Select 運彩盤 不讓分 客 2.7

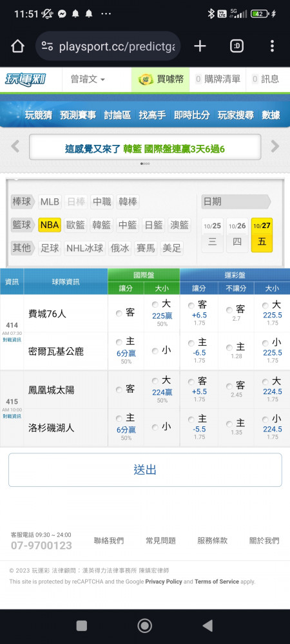click(x=229, y=310)
